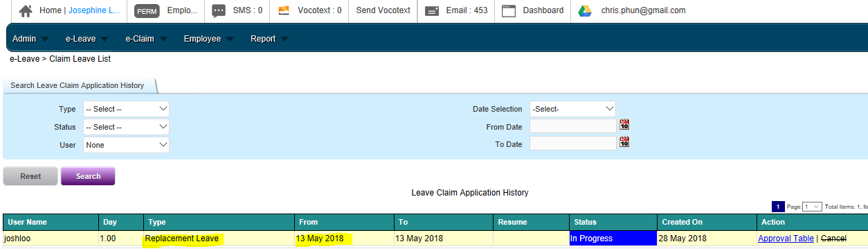Open the Employee top bar shortcut
Screen dimensions: 868x251
(x=182, y=10)
